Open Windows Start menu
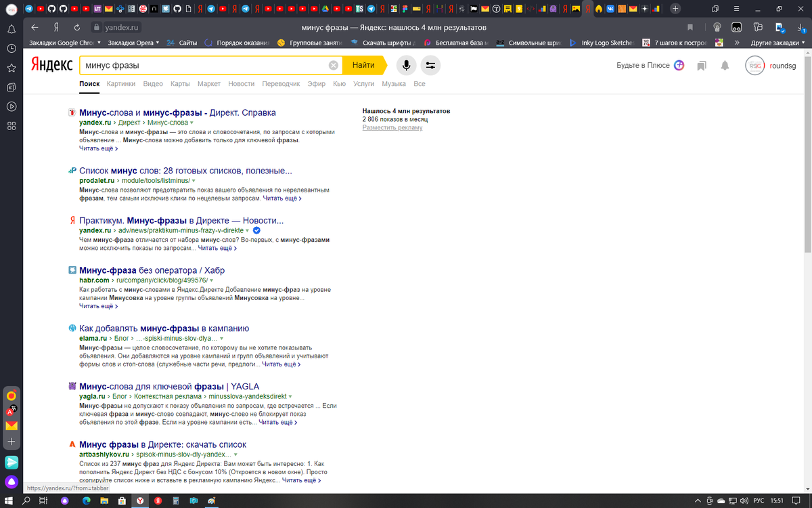 pos(9,501)
